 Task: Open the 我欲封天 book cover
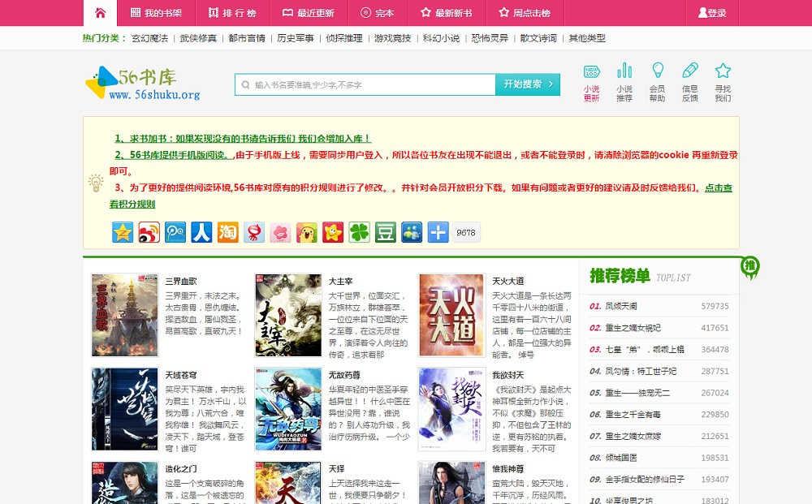tap(452, 409)
